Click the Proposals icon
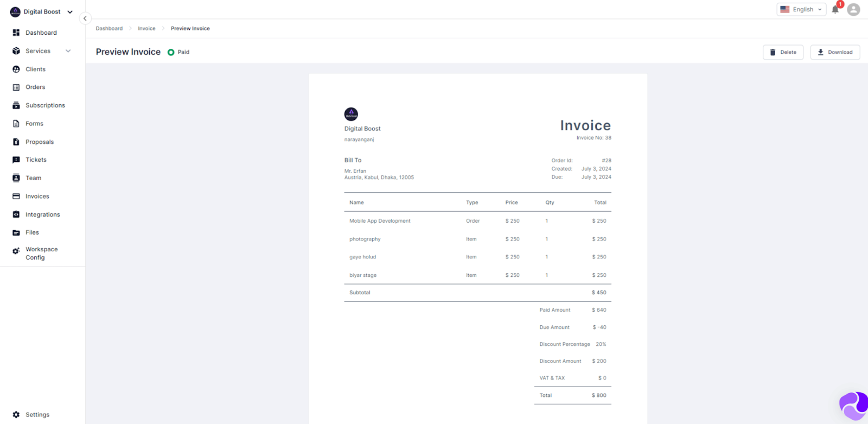The height and width of the screenshot is (424, 868). [16, 142]
